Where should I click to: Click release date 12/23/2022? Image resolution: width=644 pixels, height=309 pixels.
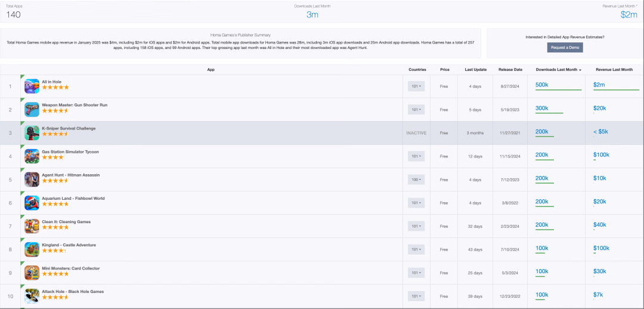(x=510, y=296)
